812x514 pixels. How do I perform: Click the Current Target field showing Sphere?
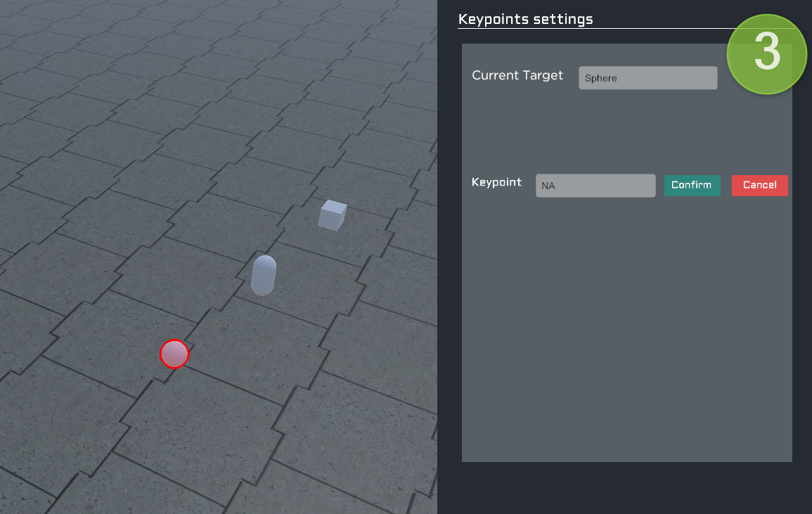[647, 78]
